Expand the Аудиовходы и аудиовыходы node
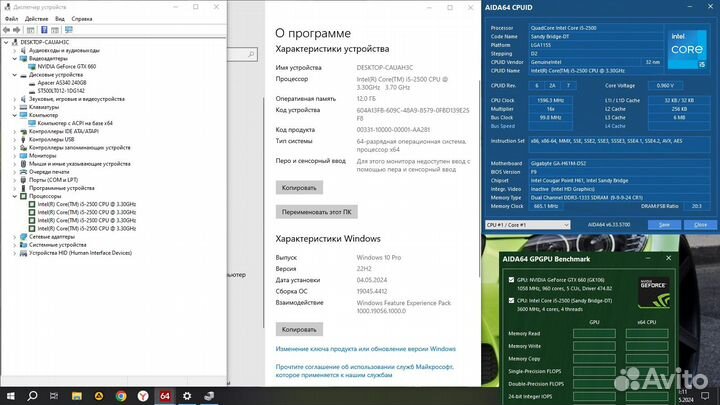 [15, 51]
